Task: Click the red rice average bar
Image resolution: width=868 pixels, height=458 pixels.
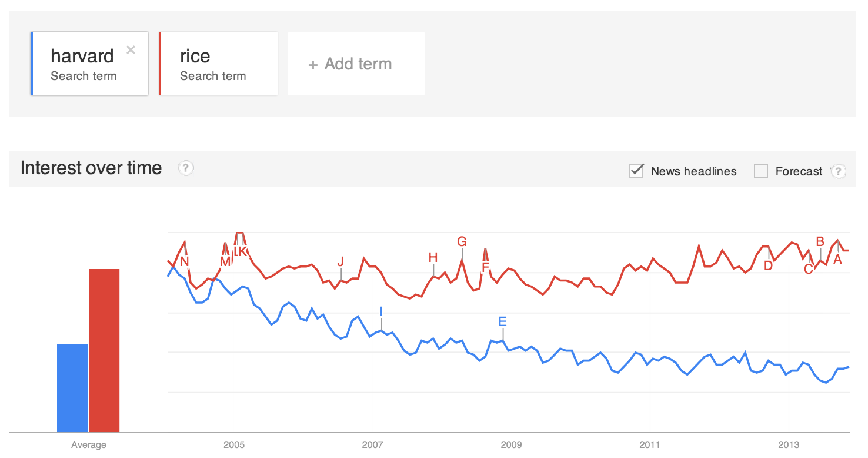Action: (104, 350)
